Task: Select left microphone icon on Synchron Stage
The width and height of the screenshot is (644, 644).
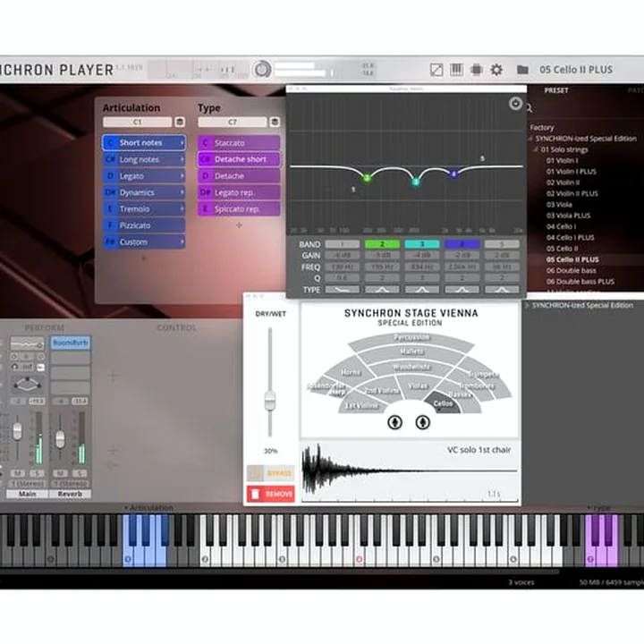Action: pos(394,422)
